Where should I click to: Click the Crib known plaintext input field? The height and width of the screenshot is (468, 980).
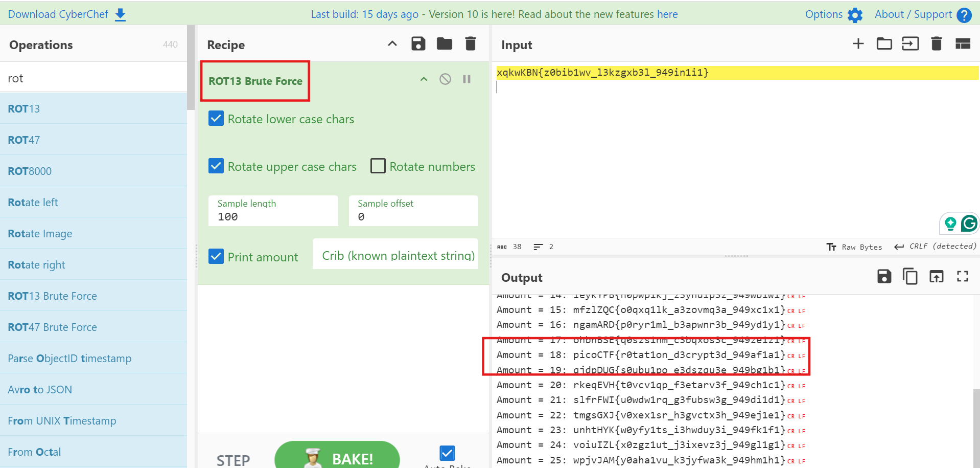pyautogui.click(x=395, y=254)
